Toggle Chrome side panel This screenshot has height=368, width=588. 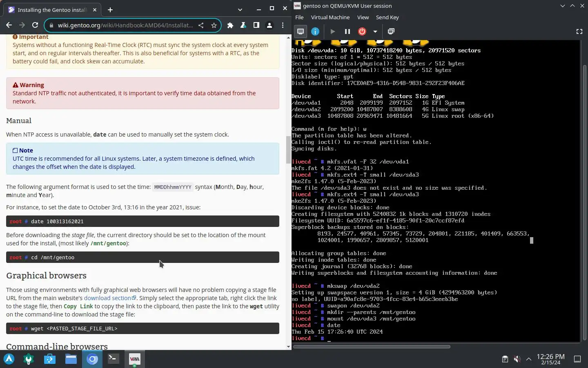[x=256, y=25]
